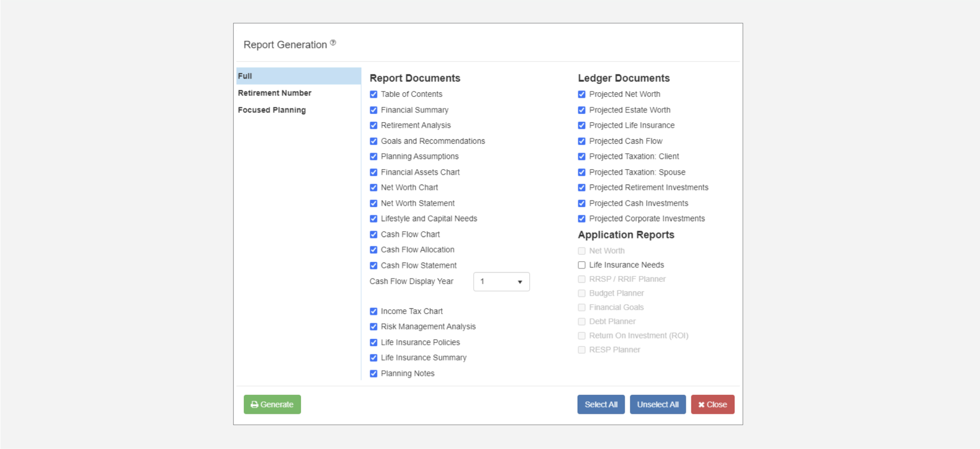This screenshot has width=980, height=449.
Task: Switch to Retirement Number report type
Action: (x=274, y=93)
